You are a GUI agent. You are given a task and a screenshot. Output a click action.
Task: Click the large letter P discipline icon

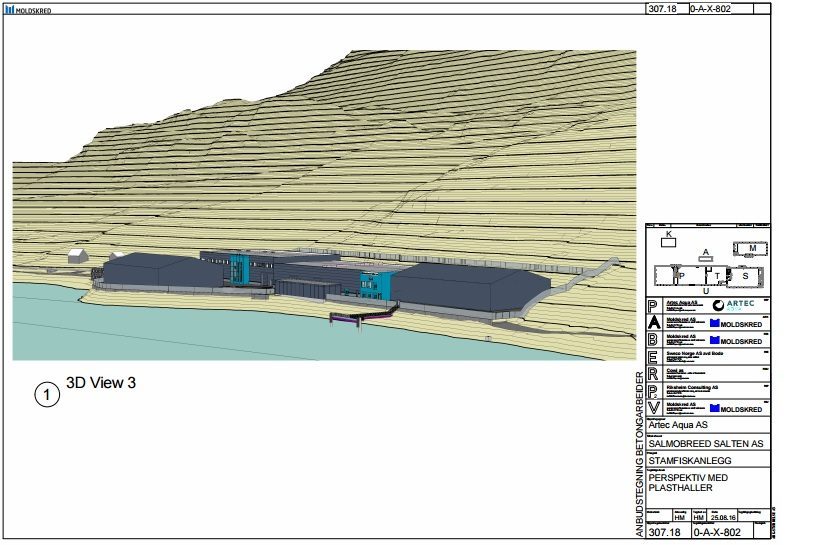click(654, 305)
